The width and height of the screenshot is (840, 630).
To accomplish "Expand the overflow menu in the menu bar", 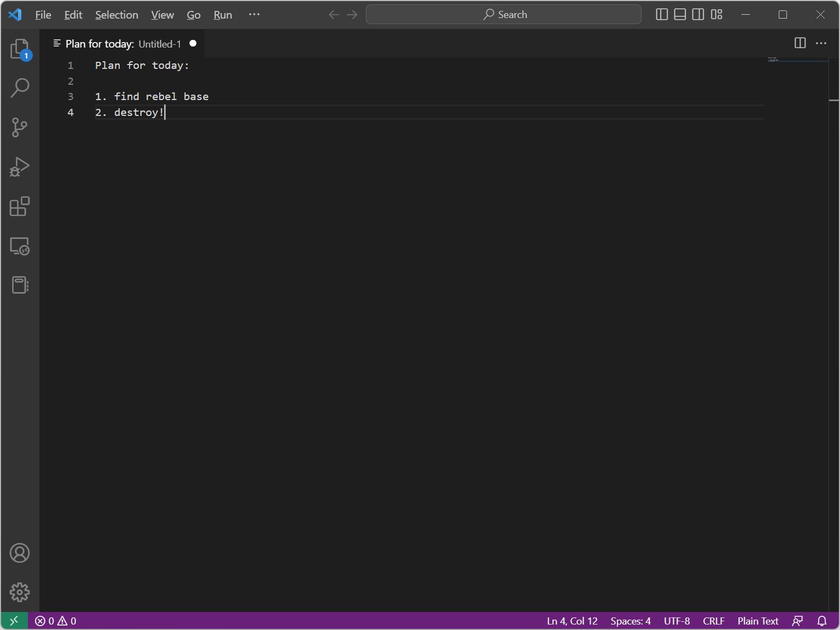I will click(254, 15).
